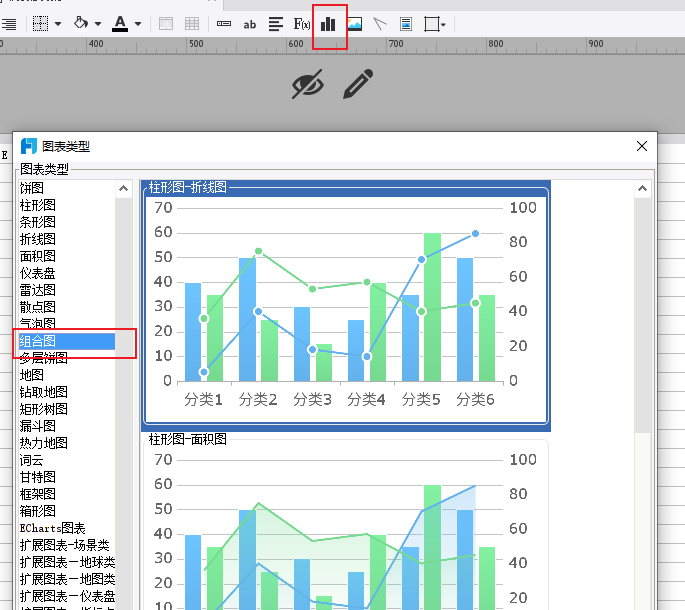Insert a widget using the control icon
The image size is (685, 610).
(224, 24)
